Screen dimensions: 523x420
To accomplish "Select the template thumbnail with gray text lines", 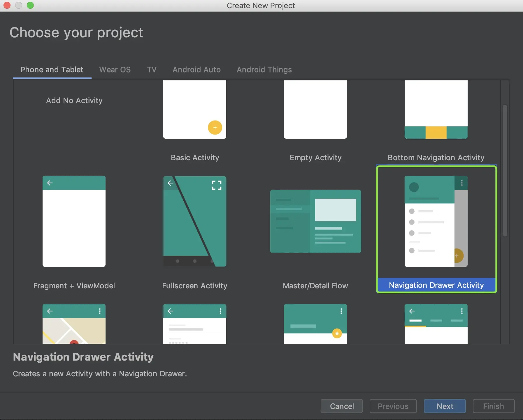I will point(195,324).
